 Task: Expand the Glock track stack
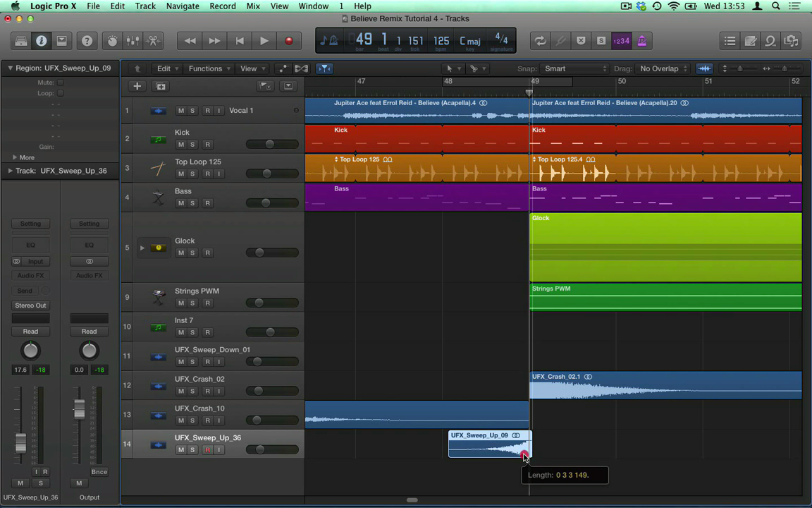142,248
